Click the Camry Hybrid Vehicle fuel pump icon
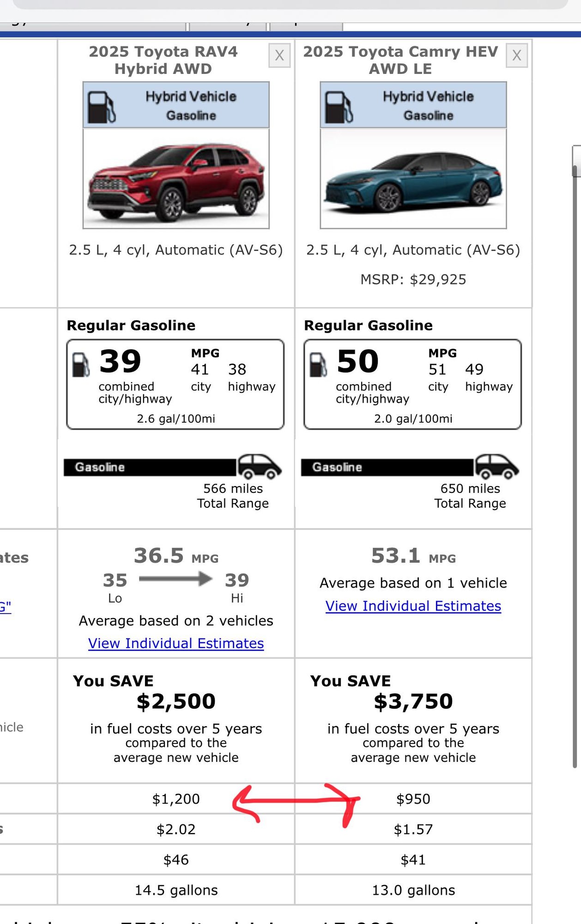 coord(339,107)
